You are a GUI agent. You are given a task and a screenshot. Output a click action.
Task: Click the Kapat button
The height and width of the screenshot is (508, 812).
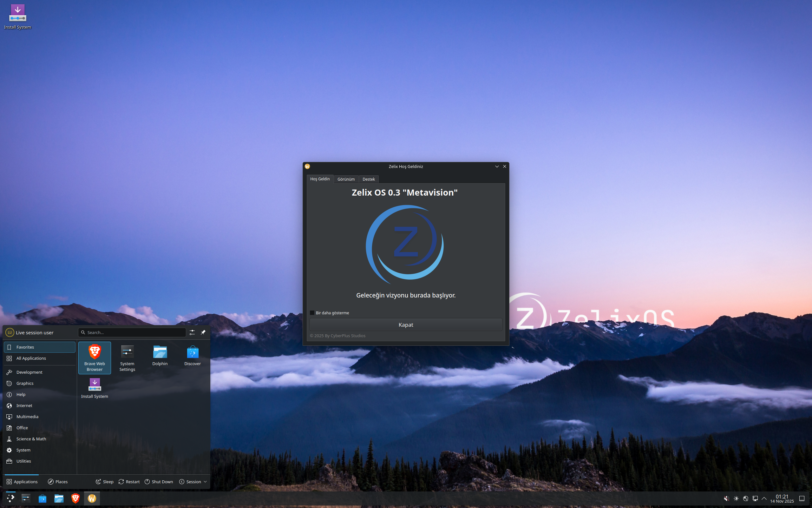click(406, 324)
